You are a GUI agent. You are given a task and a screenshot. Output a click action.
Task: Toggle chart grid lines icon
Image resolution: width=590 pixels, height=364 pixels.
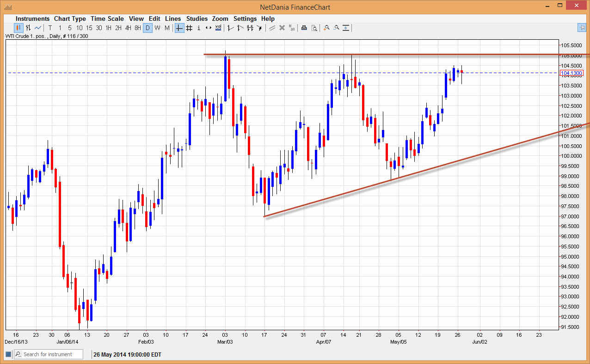189,28
